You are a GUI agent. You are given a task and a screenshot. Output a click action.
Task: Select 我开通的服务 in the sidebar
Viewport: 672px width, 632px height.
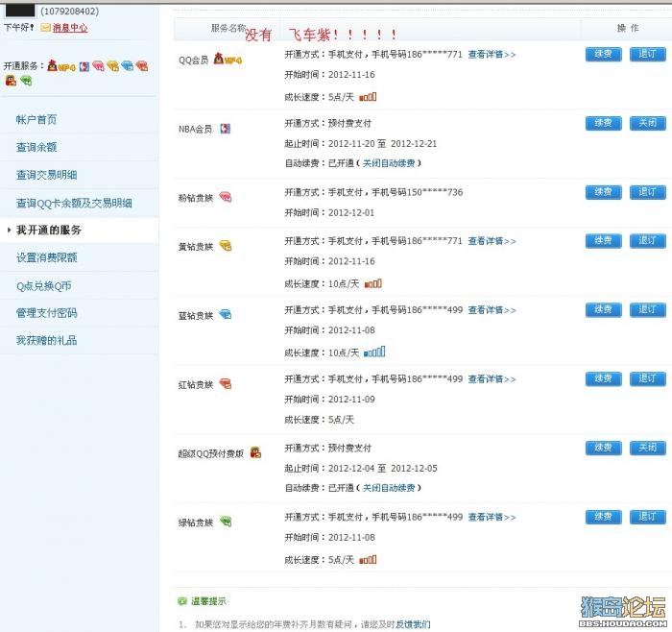point(49,231)
